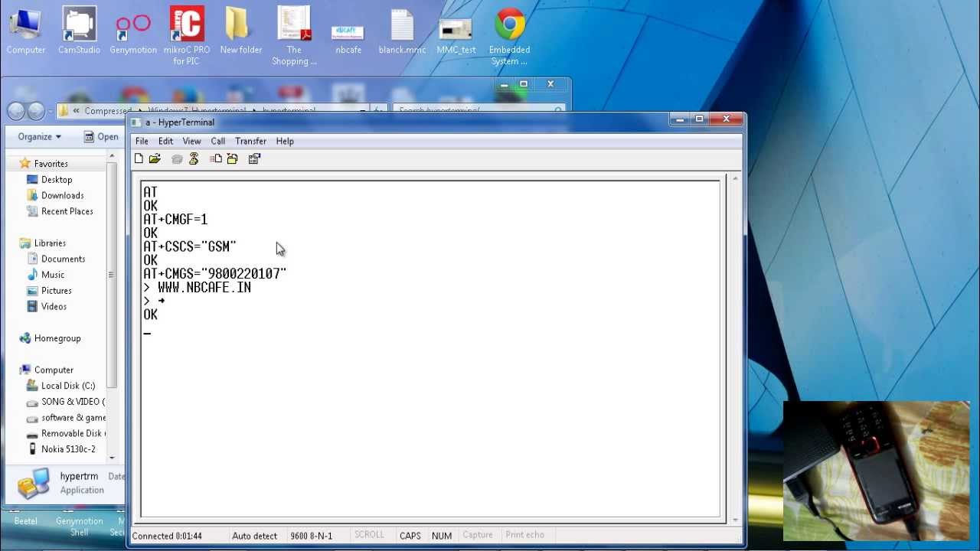Open the Help menu in HyperTerminal
Viewport: 980px width, 551px height.
tap(285, 141)
